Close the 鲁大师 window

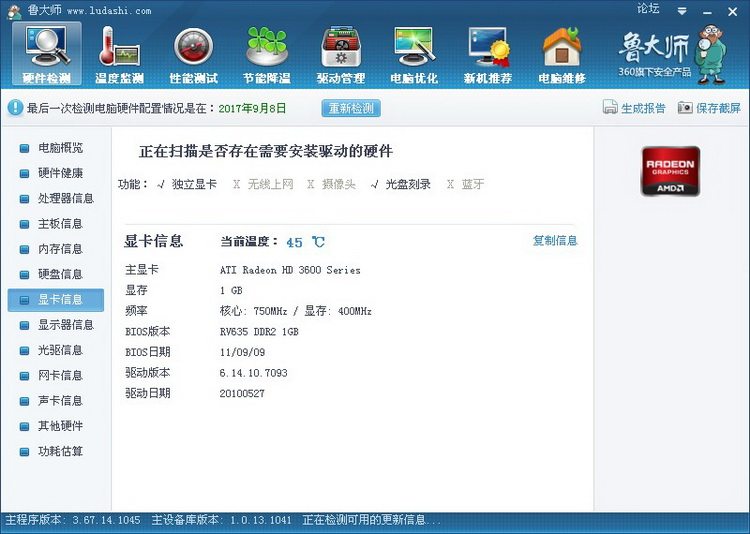coord(732,11)
